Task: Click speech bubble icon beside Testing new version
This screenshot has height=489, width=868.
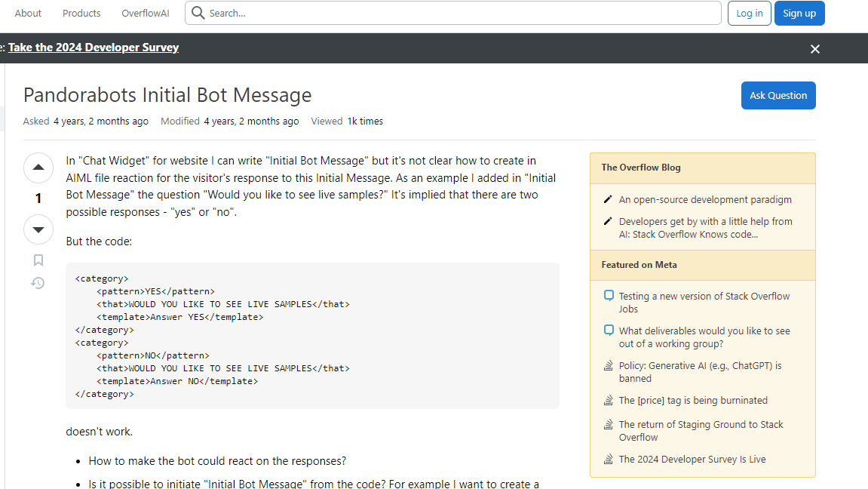Action: (609, 296)
